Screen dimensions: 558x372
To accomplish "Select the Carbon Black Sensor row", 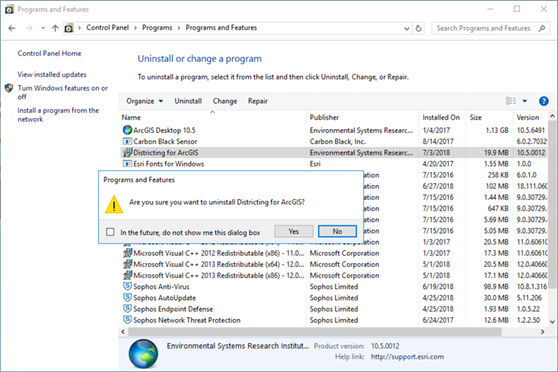I will [x=334, y=141].
